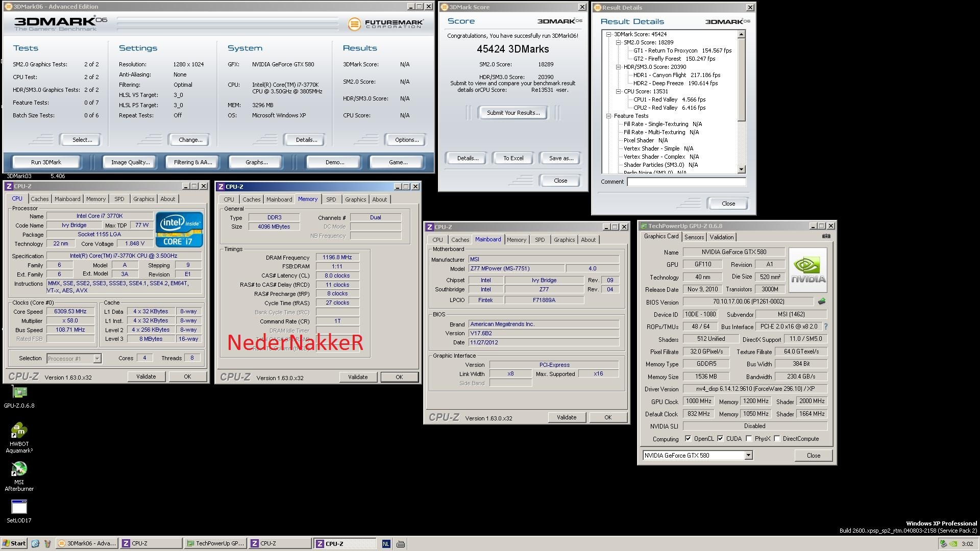Click the Show Desktop quick launch icon
This screenshot has width=980, height=551.
[x=35, y=543]
